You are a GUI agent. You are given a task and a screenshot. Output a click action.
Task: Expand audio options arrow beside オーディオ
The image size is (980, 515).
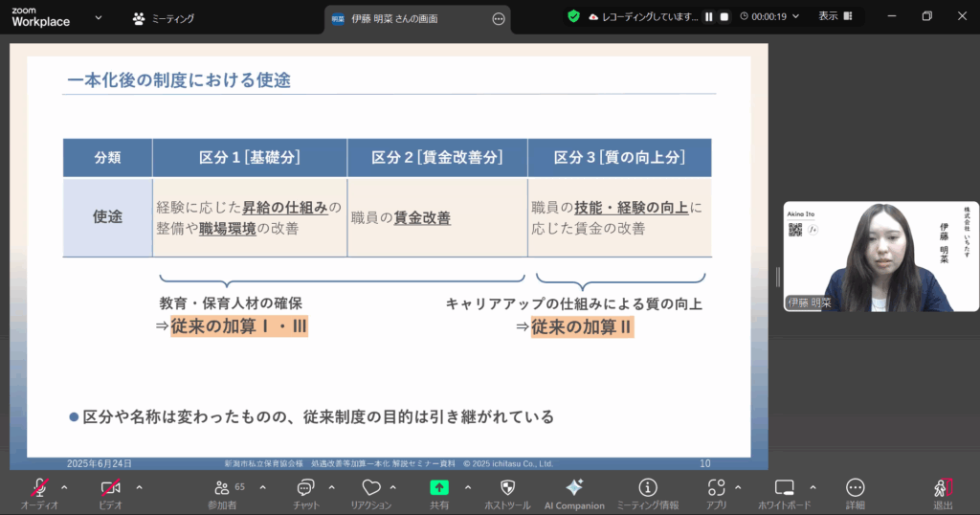[x=64, y=486]
